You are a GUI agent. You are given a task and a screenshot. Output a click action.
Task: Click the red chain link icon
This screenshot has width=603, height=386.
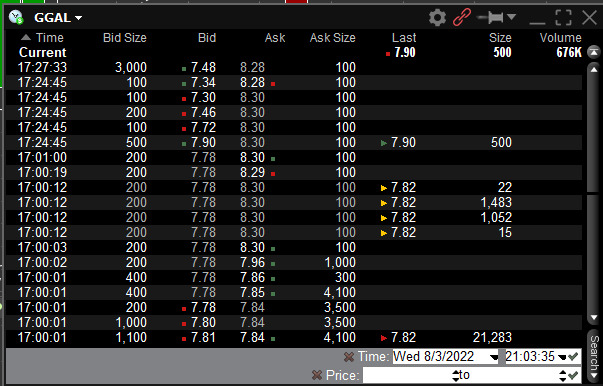click(462, 17)
